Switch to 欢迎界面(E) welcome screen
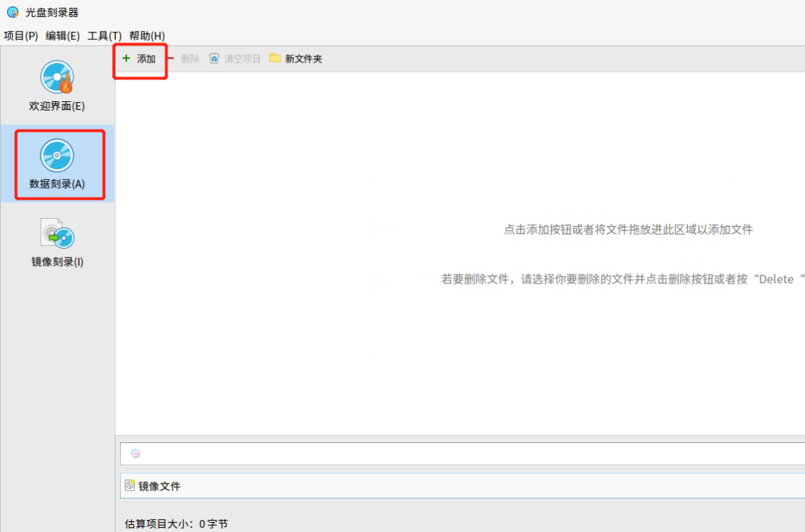The image size is (805, 532). [57, 86]
